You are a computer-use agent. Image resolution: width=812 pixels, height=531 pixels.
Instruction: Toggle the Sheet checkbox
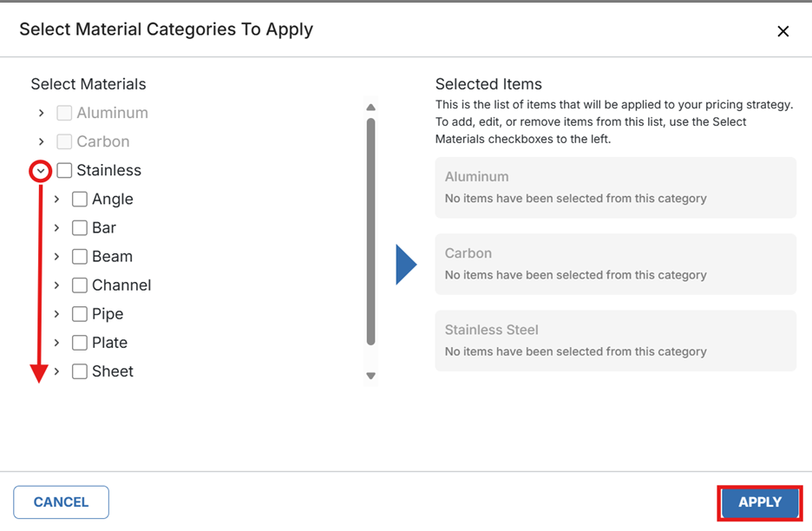[x=80, y=371]
